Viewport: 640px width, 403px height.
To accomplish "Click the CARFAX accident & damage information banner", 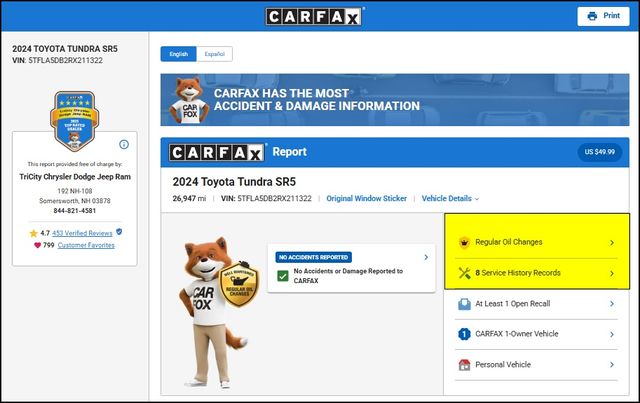I will point(395,100).
